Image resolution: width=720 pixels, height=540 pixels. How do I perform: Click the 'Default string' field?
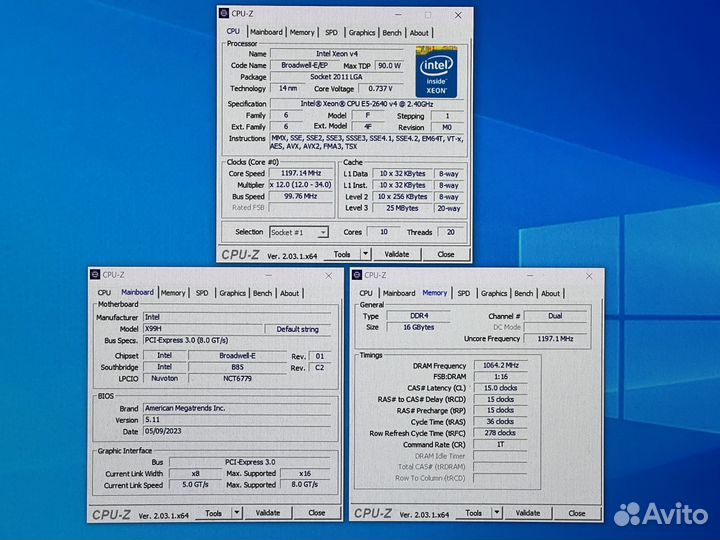tap(298, 329)
